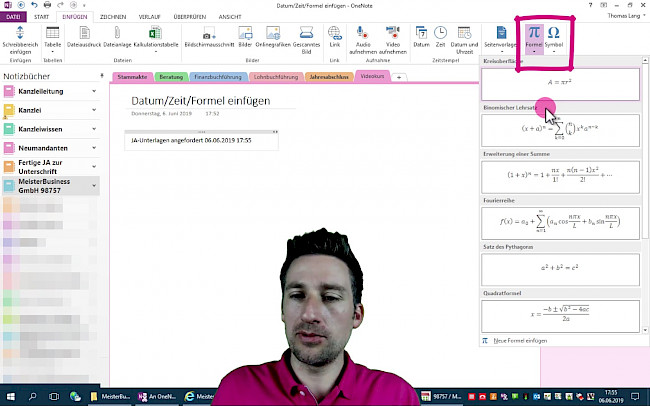The image size is (650, 406).
Task: Click the Windows Start button in taskbar
Action: 8,397
